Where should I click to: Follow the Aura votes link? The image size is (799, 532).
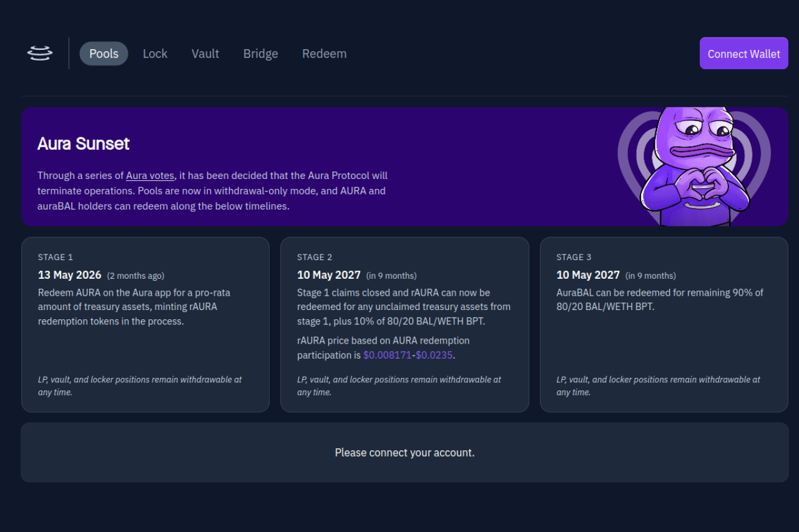click(150, 176)
